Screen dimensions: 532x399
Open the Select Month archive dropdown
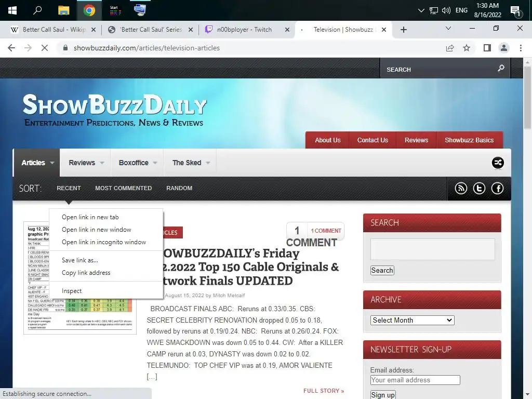pos(412,320)
